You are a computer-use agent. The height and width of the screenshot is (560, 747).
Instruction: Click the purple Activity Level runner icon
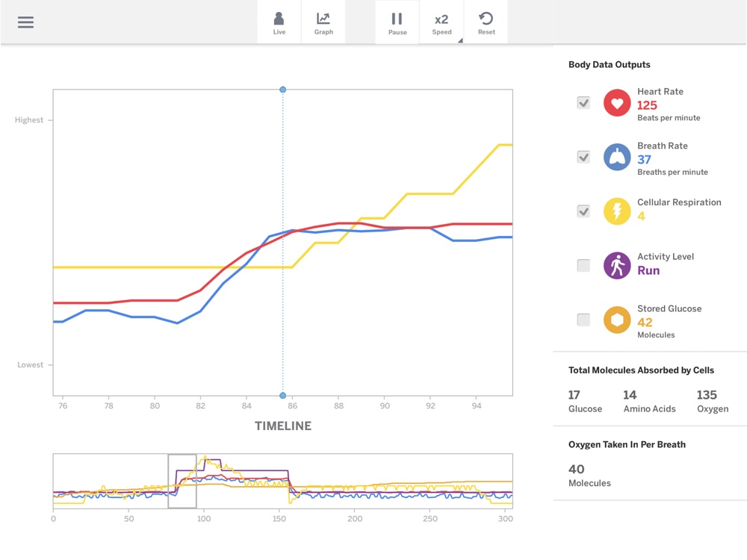pos(617,266)
